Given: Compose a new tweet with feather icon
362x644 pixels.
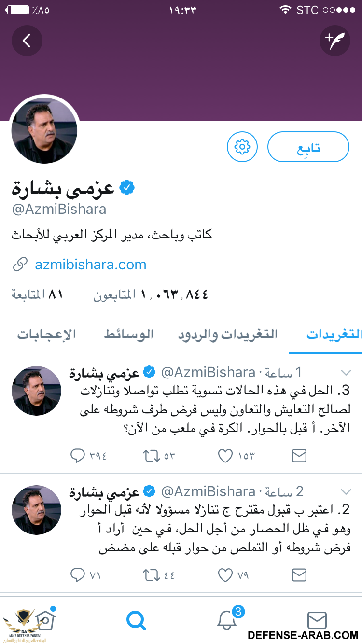Looking at the screenshot, I should [334, 41].
